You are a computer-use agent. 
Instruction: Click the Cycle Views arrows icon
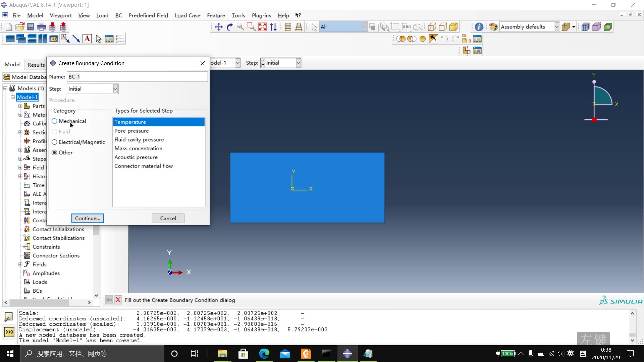[274, 27]
